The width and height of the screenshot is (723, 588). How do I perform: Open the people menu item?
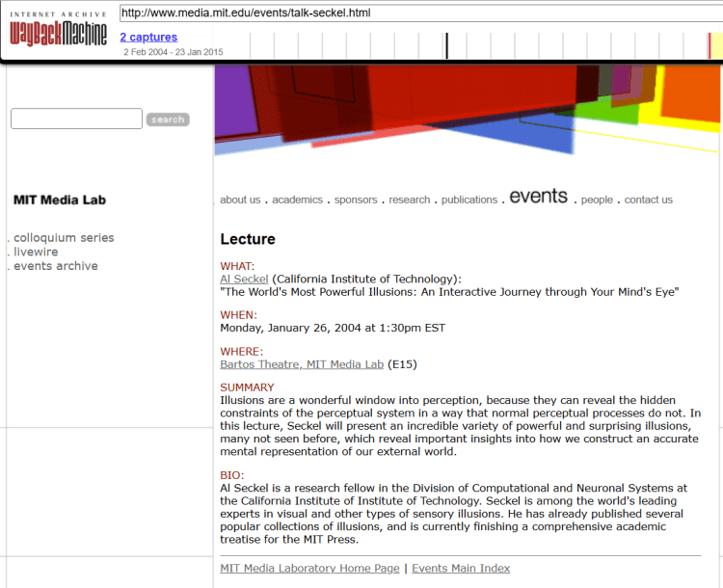coord(597,200)
